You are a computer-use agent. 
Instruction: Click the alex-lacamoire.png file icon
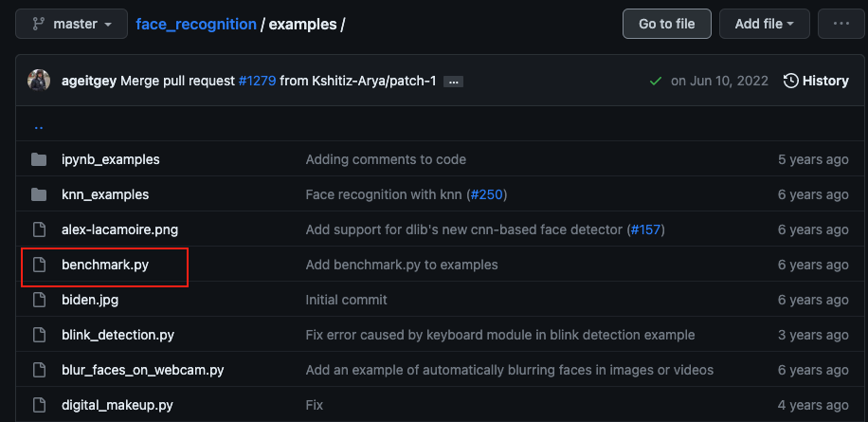click(x=39, y=229)
